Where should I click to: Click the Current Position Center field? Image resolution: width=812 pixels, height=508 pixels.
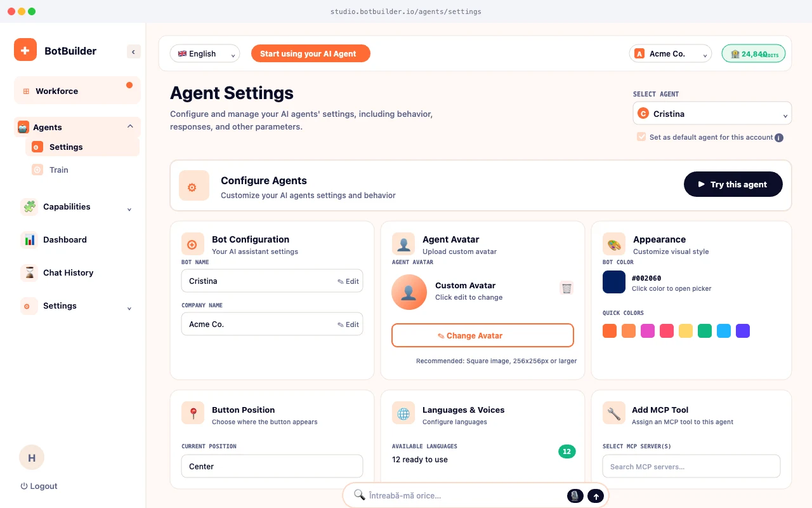point(272,466)
